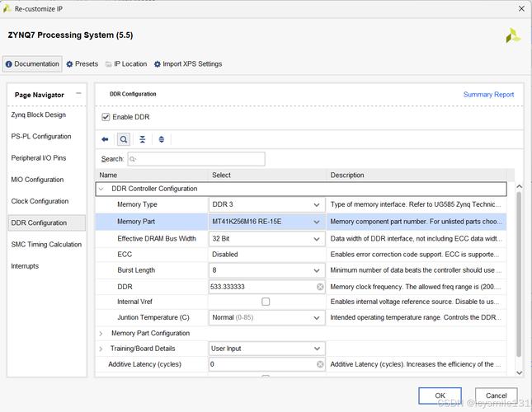This screenshot has height=412, width=532.
Task: Click the Cancel button
Action: (496, 396)
